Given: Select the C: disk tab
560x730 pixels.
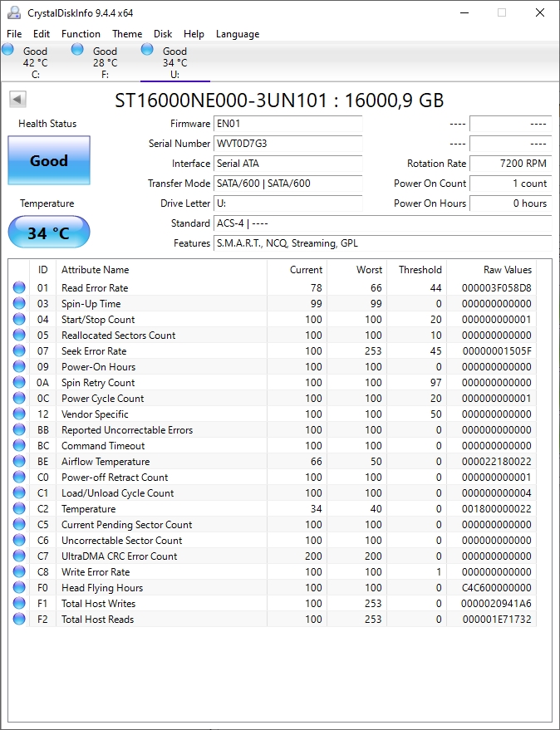Looking at the screenshot, I should click(35, 62).
